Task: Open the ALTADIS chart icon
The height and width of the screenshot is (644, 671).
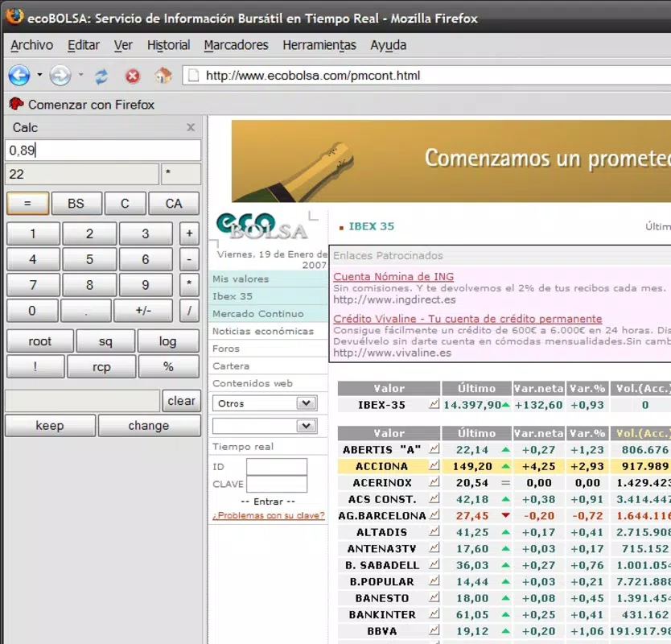Action: click(x=434, y=531)
